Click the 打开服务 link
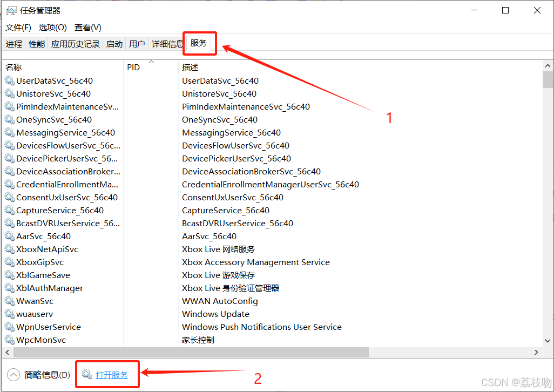Image resolution: width=554 pixels, height=392 pixels. click(x=112, y=375)
